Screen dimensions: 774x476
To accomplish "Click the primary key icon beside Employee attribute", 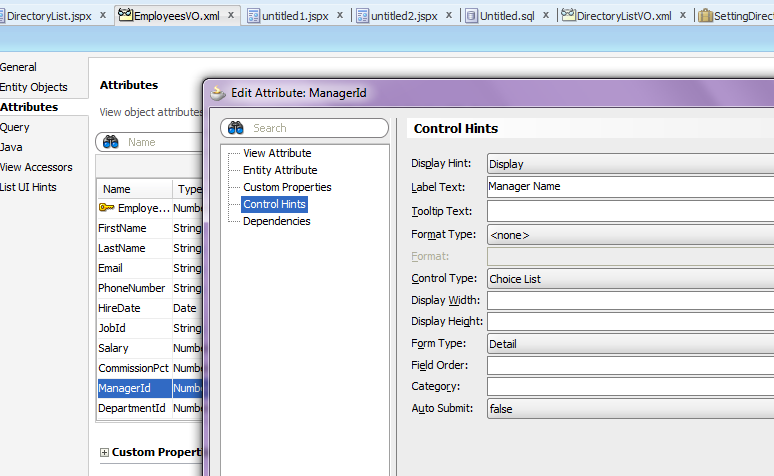I will coord(106,208).
